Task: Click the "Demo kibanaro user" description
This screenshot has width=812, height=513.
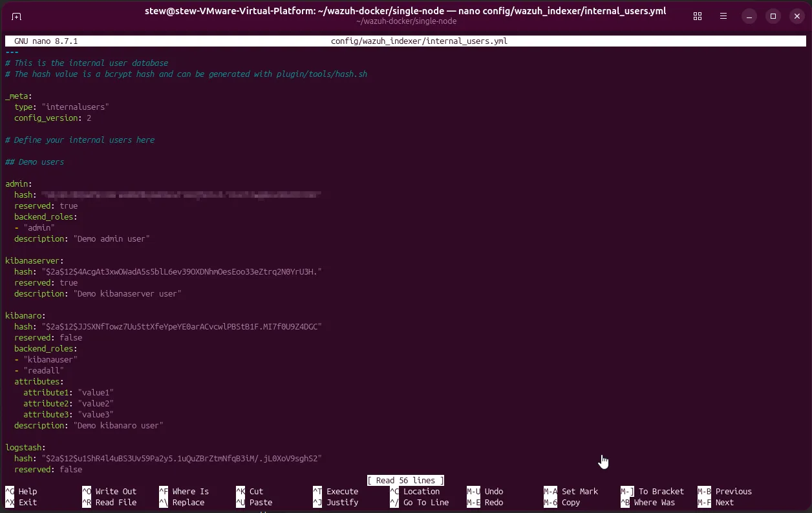Action: click(118, 426)
